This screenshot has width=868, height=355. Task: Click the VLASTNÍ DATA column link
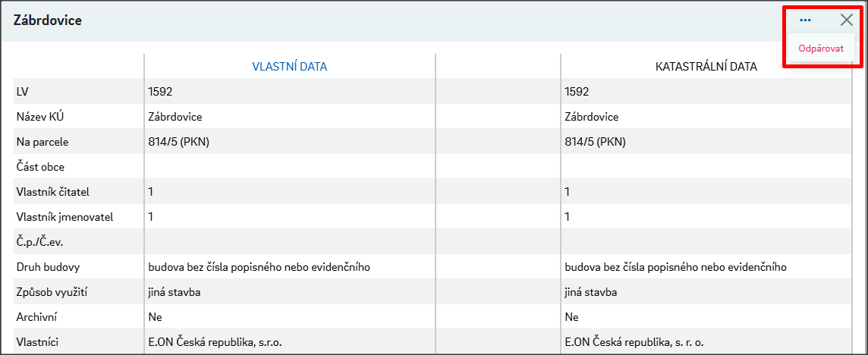tap(289, 67)
